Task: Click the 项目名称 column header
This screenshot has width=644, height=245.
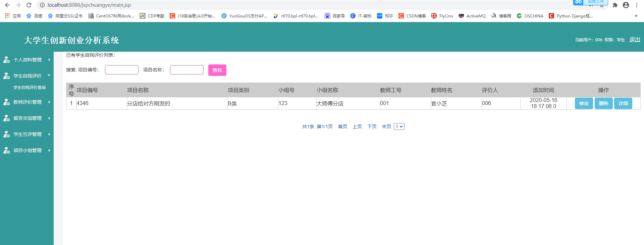Action: (138, 90)
